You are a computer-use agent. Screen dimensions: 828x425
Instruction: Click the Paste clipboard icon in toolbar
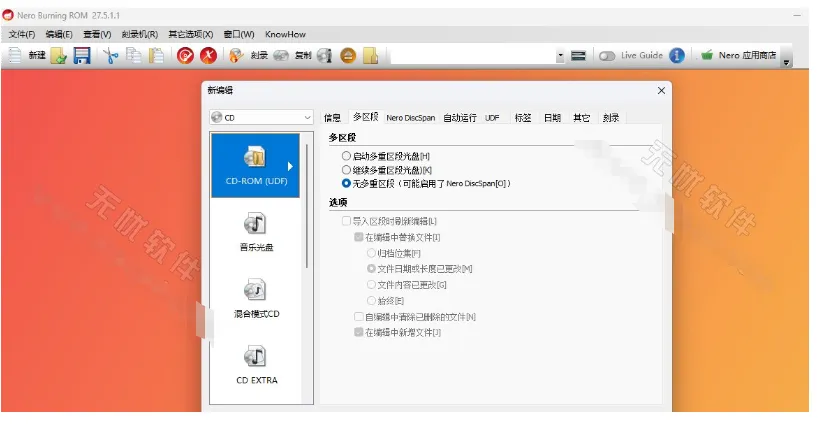pyautogui.click(x=156, y=55)
